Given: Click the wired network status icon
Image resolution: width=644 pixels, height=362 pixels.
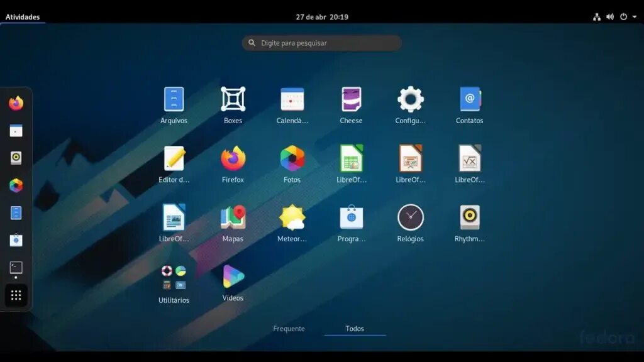Looking at the screenshot, I should [597, 17].
